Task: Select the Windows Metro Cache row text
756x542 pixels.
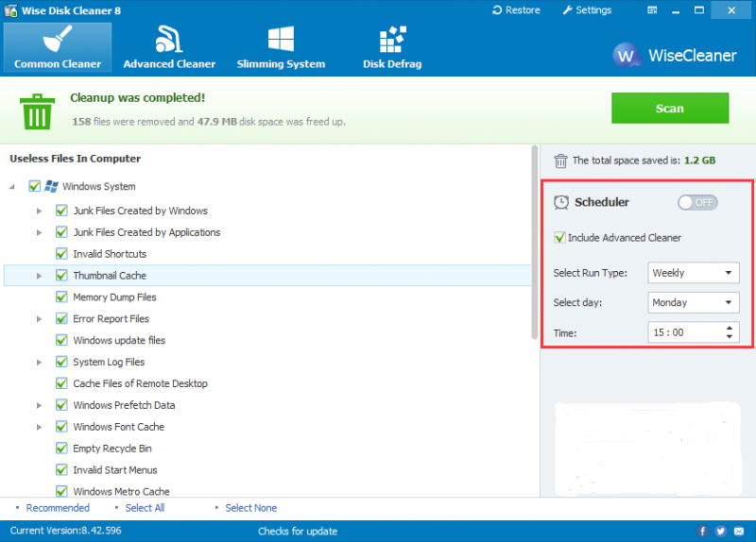Action: pos(122,492)
